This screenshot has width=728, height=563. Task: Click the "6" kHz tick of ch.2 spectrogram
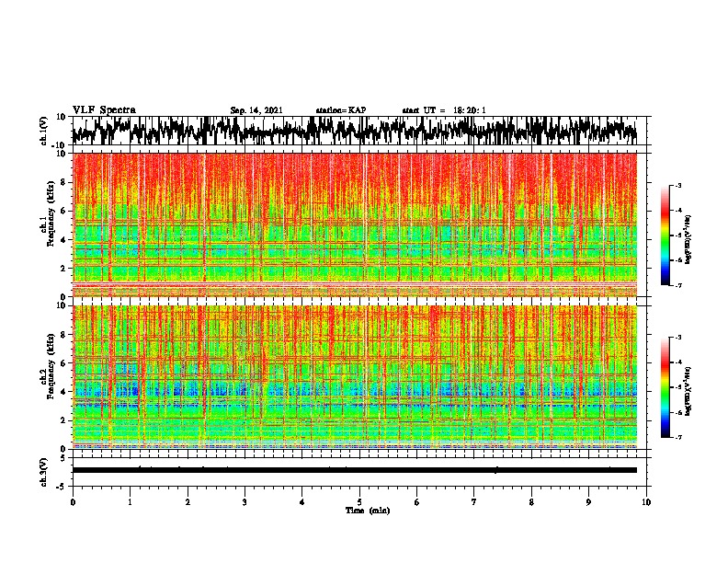63,363
